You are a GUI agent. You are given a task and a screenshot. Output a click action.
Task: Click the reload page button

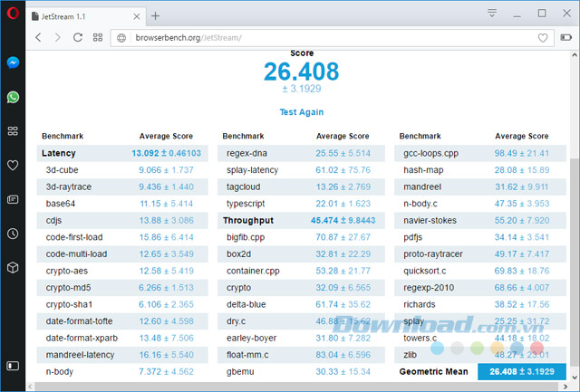[x=78, y=38]
